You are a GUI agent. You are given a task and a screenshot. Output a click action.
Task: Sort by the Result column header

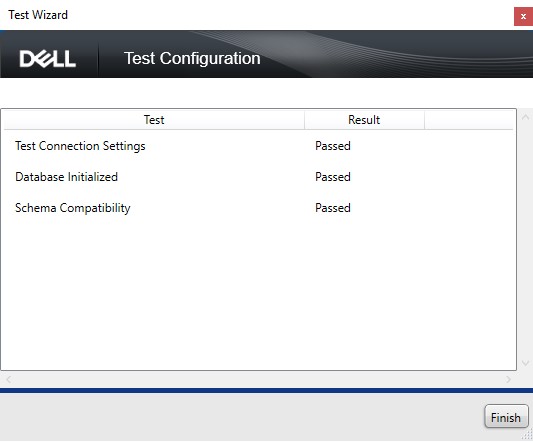[364, 120]
